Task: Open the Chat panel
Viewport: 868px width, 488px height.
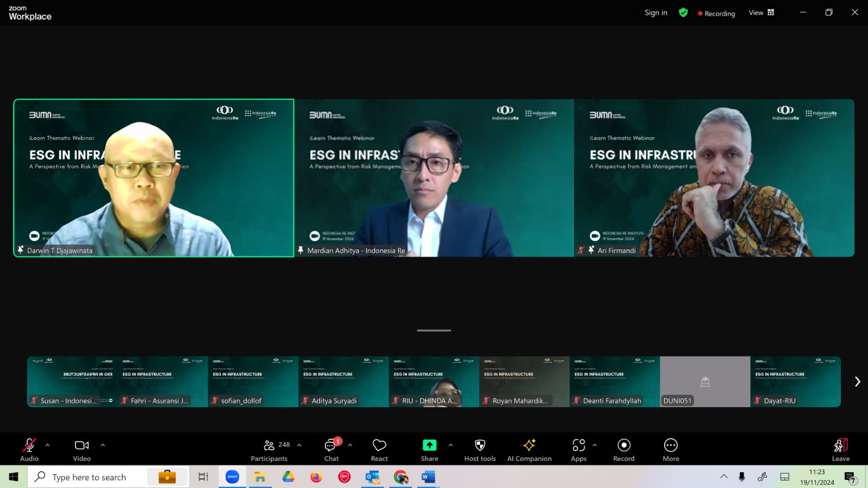Action: (331, 450)
